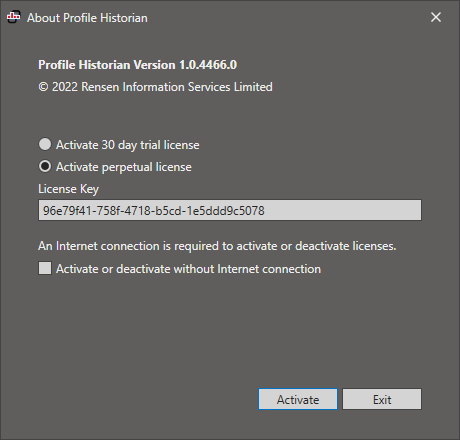Close the About Profile Historian dialog
Viewport: 460px width, 440px height.
click(436, 17)
